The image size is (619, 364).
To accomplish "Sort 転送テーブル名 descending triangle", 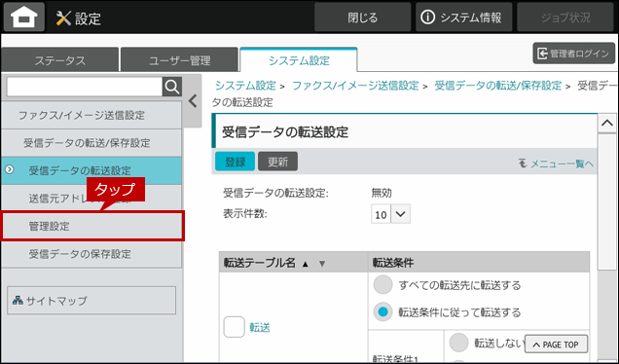I will point(322,264).
